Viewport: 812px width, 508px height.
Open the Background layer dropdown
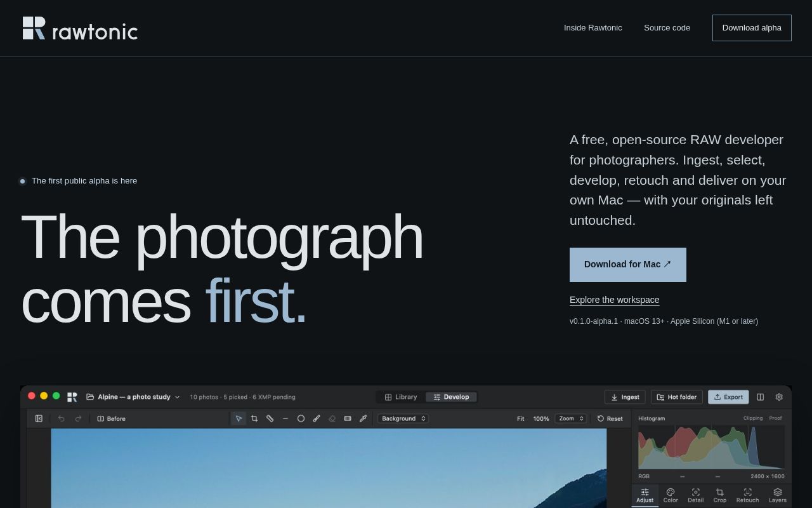pyautogui.click(x=403, y=418)
